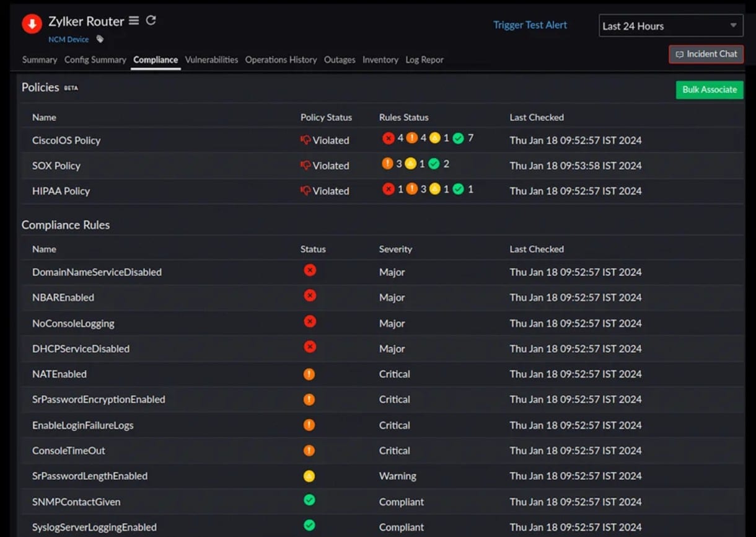756x537 pixels.
Task: Go to the Inventory tab
Action: pyautogui.click(x=380, y=60)
